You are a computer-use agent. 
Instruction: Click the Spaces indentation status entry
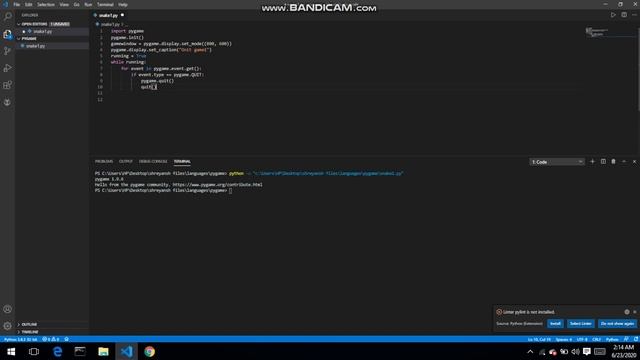point(563,339)
